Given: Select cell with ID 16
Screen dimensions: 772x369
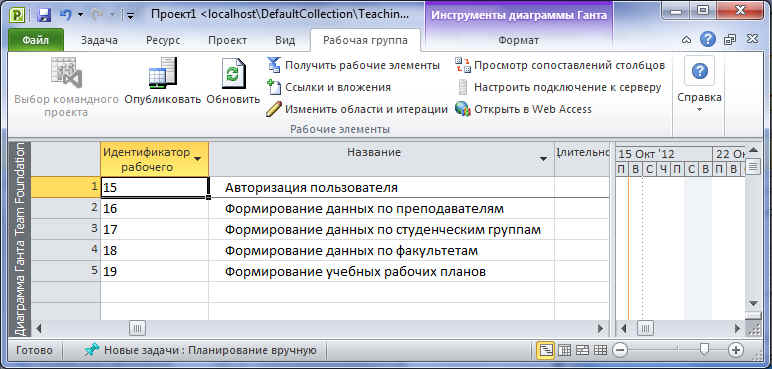Looking at the screenshot, I should pyautogui.click(x=155, y=209).
